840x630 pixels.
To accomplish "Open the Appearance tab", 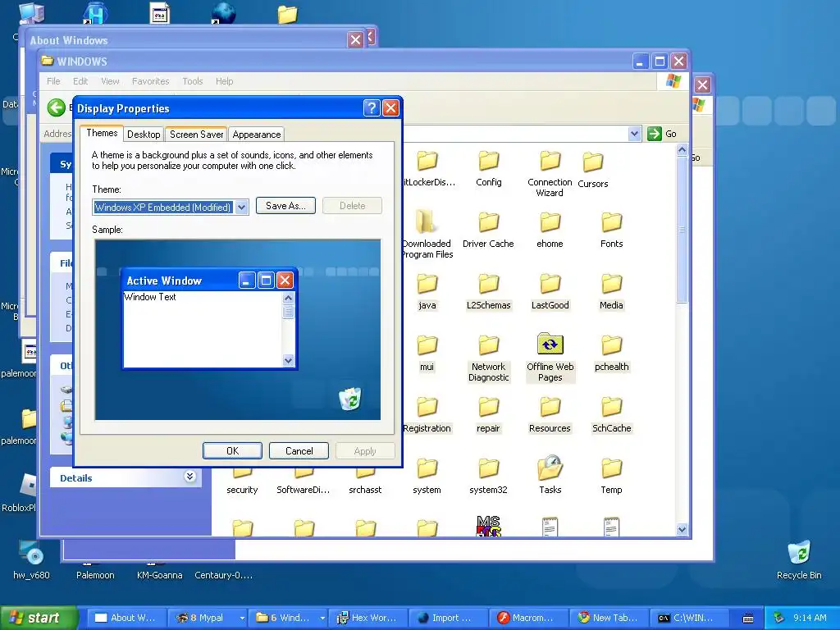I will pos(256,135).
